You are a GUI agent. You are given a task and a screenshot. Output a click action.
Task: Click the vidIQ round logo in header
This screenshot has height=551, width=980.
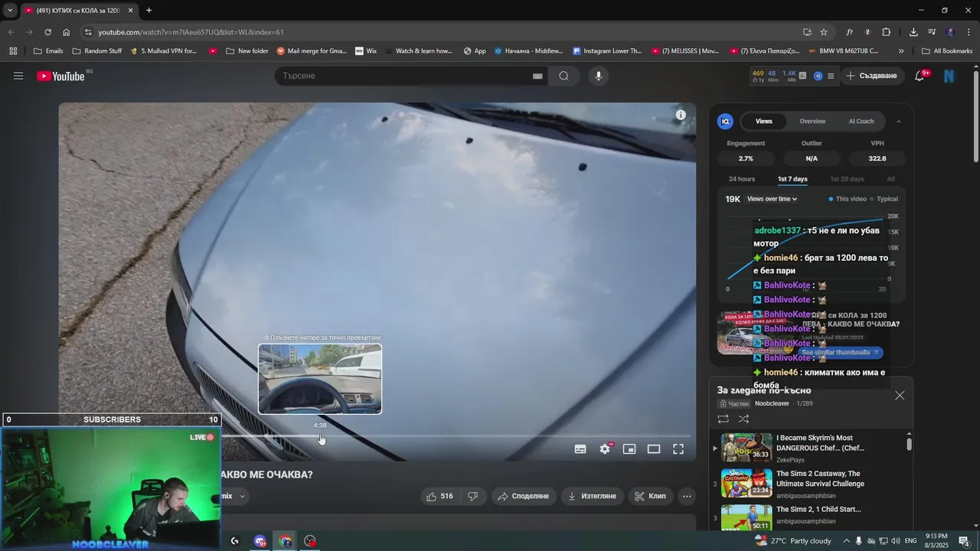818,76
